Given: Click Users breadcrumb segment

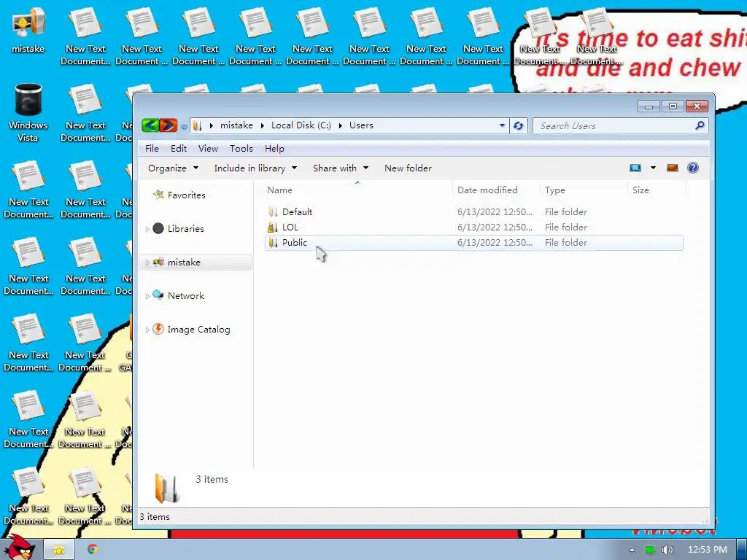Looking at the screenshot, I should [x=361, y=125].
